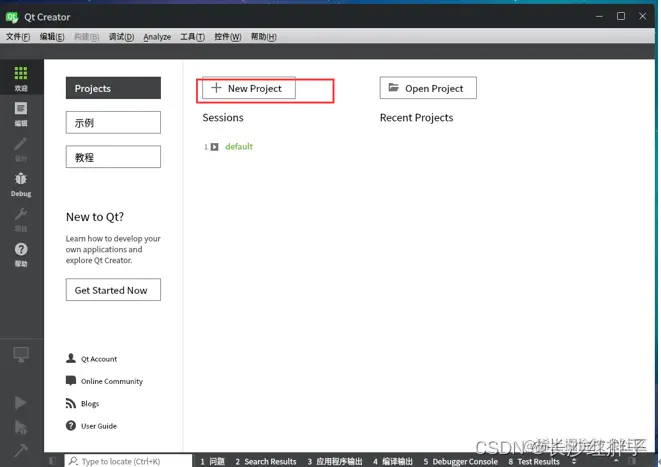The image size is (661, 467).
Task: Open the Edit (编辑) mode in sidebar
Action: click(21, 109)
